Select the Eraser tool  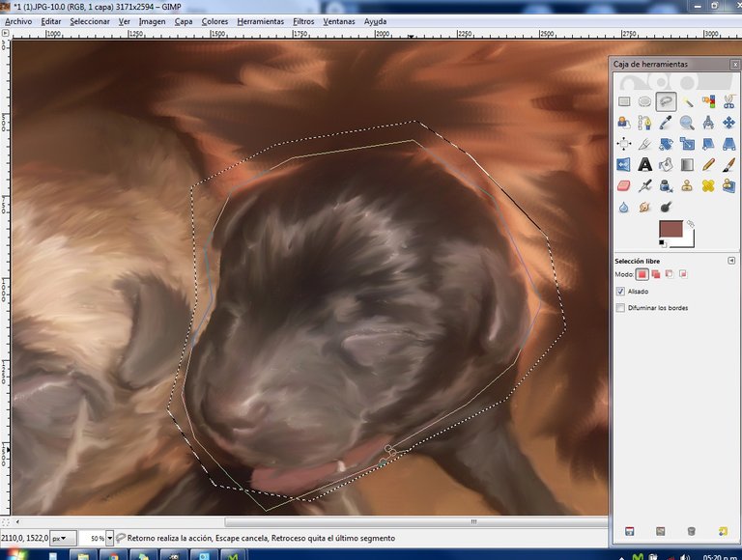[624, 186]
